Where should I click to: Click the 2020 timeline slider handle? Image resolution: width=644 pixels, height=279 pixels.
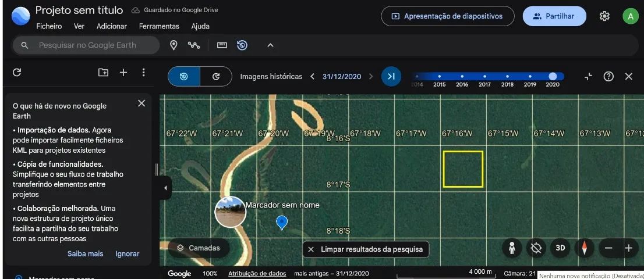tap(553, 77)
